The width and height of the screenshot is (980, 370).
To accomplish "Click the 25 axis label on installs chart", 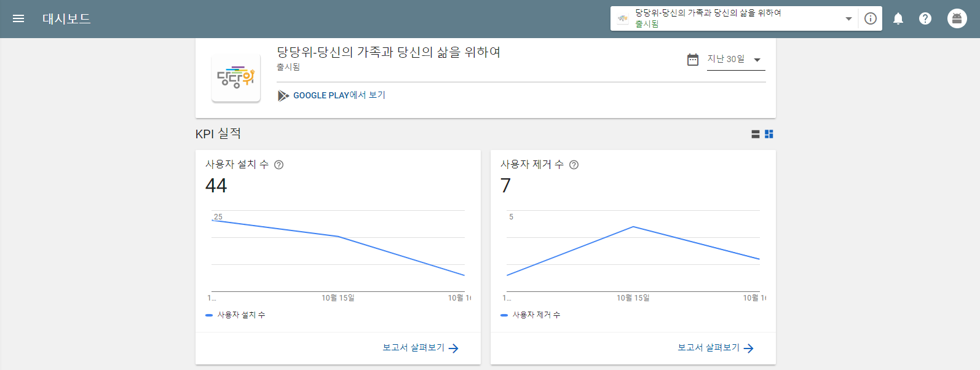I will (218, 217).
